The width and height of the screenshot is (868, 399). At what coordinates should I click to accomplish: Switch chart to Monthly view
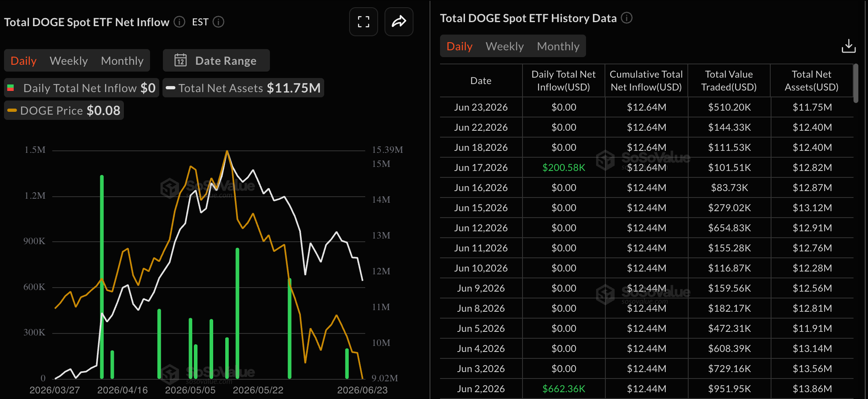[x=122, y=61]
